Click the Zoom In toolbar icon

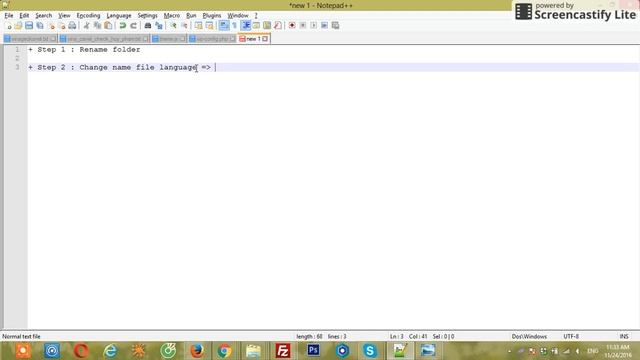tap(173, 25)
